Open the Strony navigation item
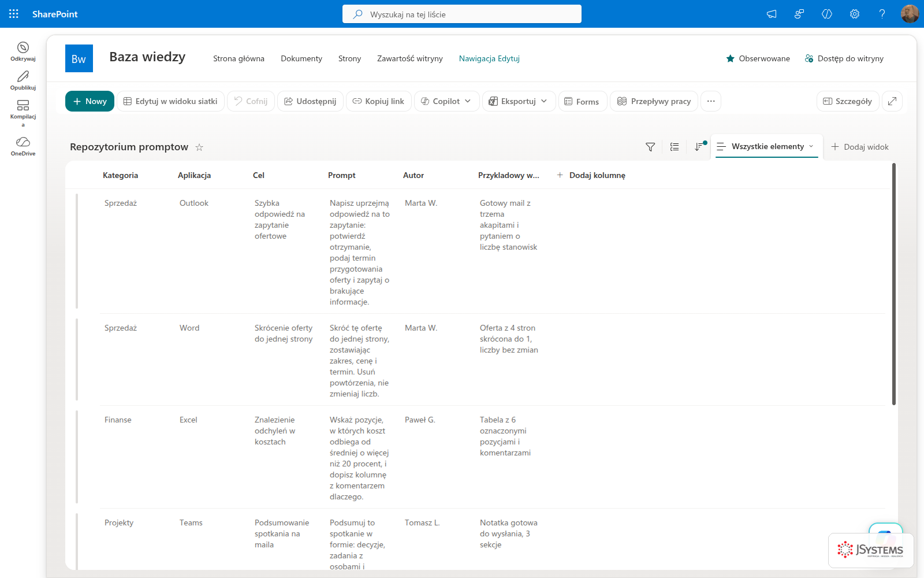924x578 pixels. pos(349,58)
